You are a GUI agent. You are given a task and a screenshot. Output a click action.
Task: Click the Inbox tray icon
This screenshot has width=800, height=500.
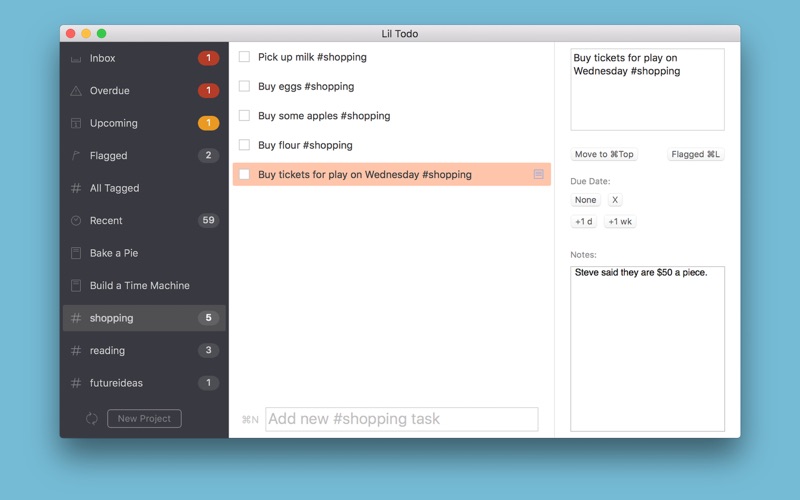[x=76, y=59]
